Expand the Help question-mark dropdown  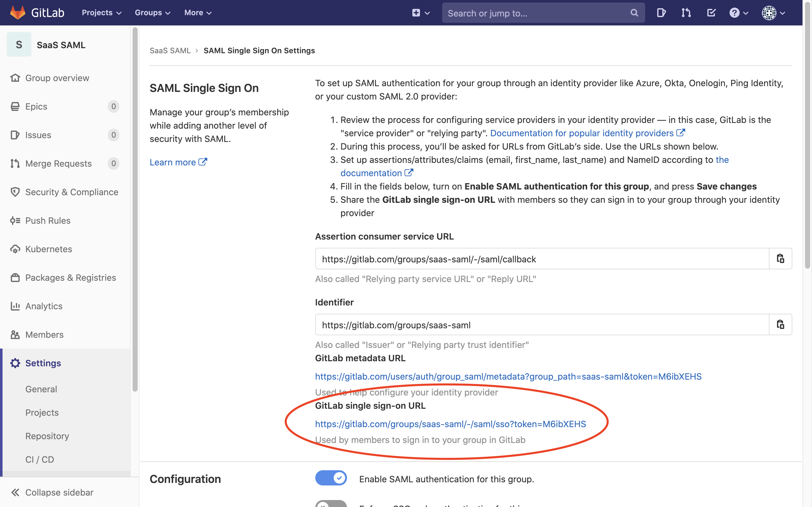click(x=738, y=13)
